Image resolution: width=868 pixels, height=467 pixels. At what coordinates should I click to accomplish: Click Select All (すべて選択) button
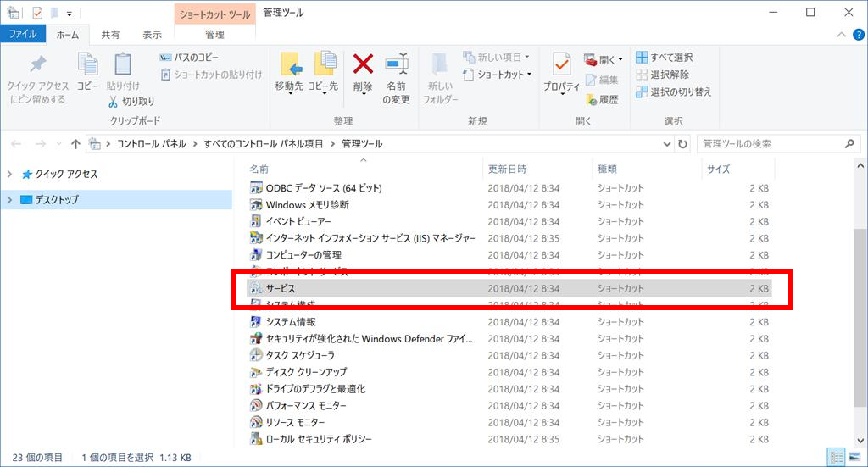(664, 58)
